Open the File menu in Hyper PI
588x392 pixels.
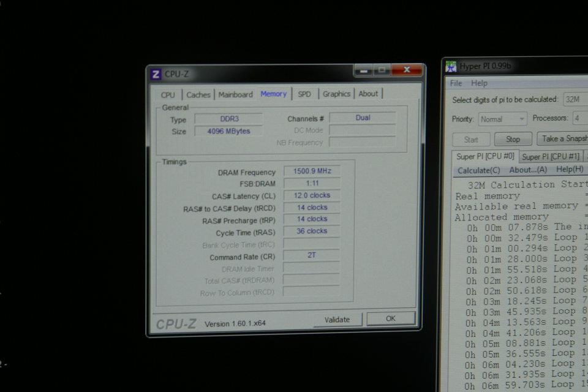point(456,83)
